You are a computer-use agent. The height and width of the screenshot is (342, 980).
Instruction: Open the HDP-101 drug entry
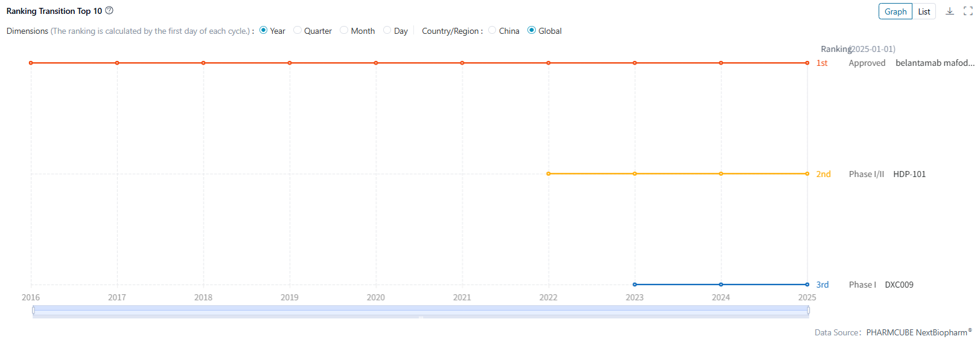click(x=909, y=174)
